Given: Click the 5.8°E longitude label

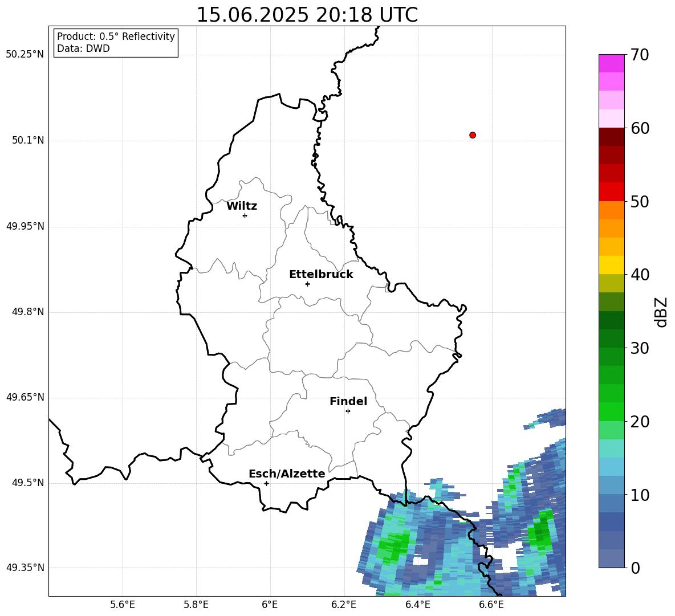Looking at the screenshot, I should [196, 605].
